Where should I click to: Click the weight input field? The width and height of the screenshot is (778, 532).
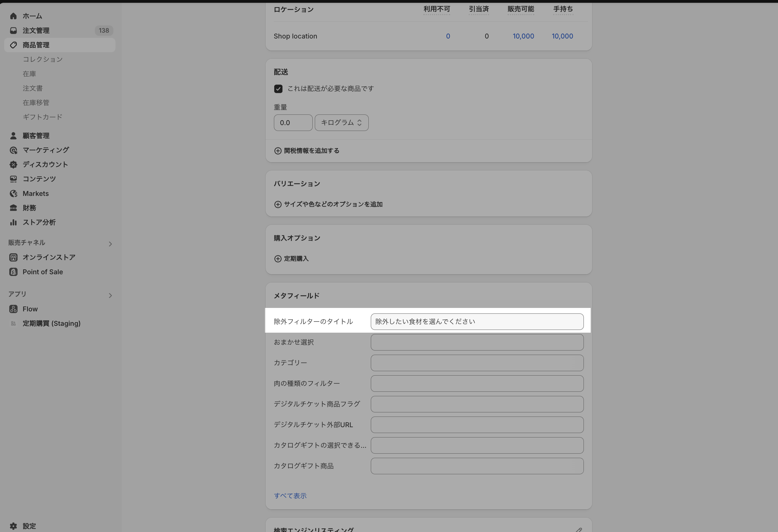coord(293,123)
